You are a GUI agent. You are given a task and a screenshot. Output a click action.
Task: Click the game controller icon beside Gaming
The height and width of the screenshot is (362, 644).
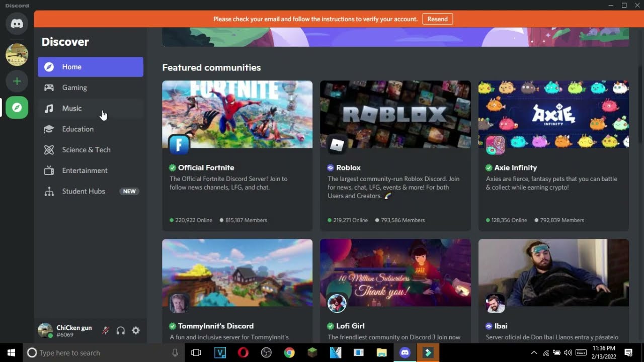[49, 87]
